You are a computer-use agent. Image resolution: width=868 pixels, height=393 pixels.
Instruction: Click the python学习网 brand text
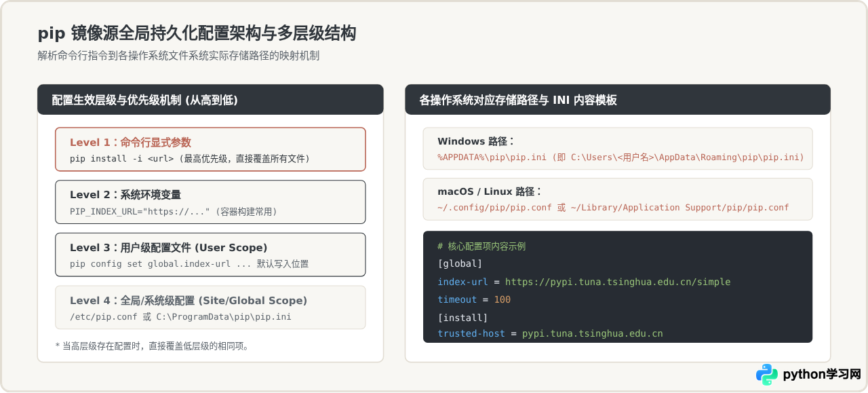tap(822, 375)
